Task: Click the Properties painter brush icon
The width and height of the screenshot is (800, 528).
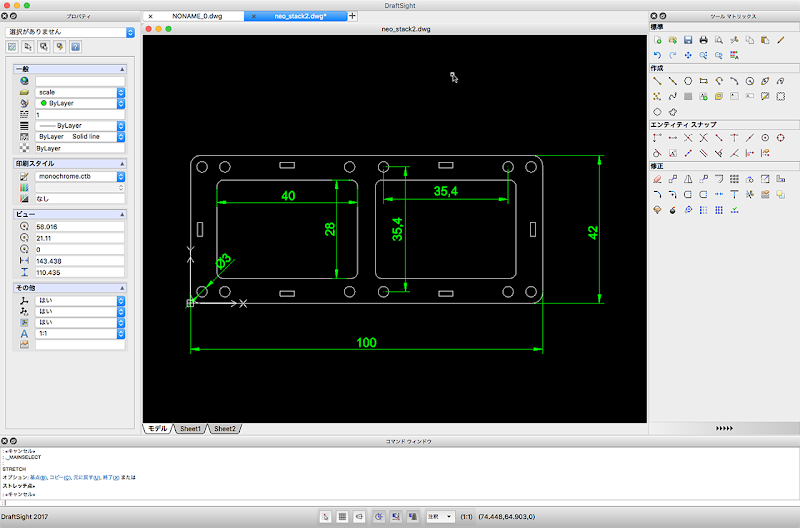Action: pyautogui.click(x=781, y=40)
